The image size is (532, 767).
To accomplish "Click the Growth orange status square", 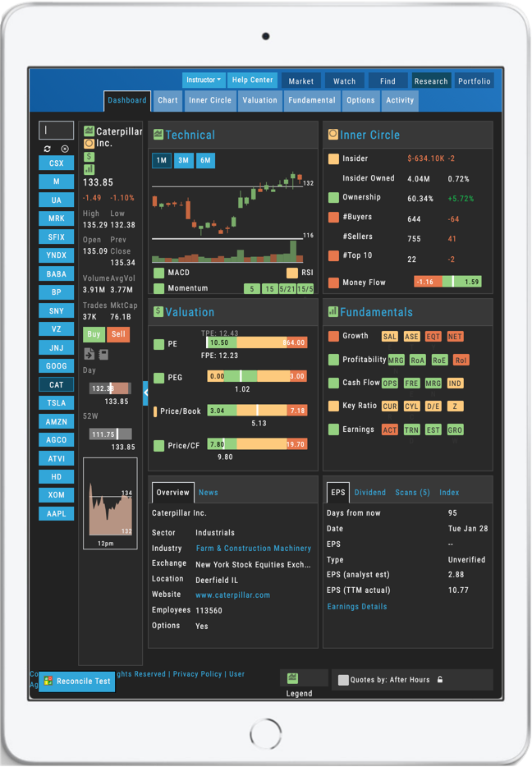I will (333, 336).
